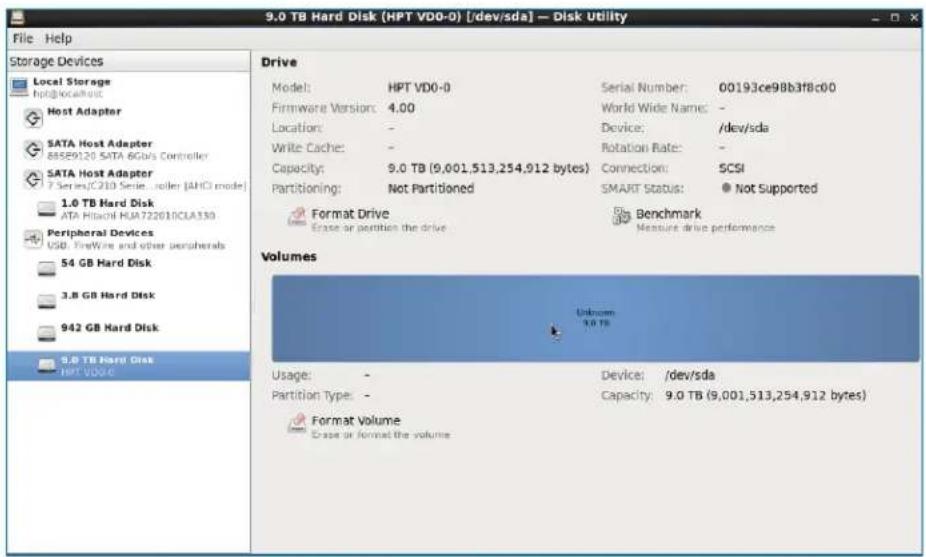Click Benchmark to measure drive performance

[x=669, y=214]
